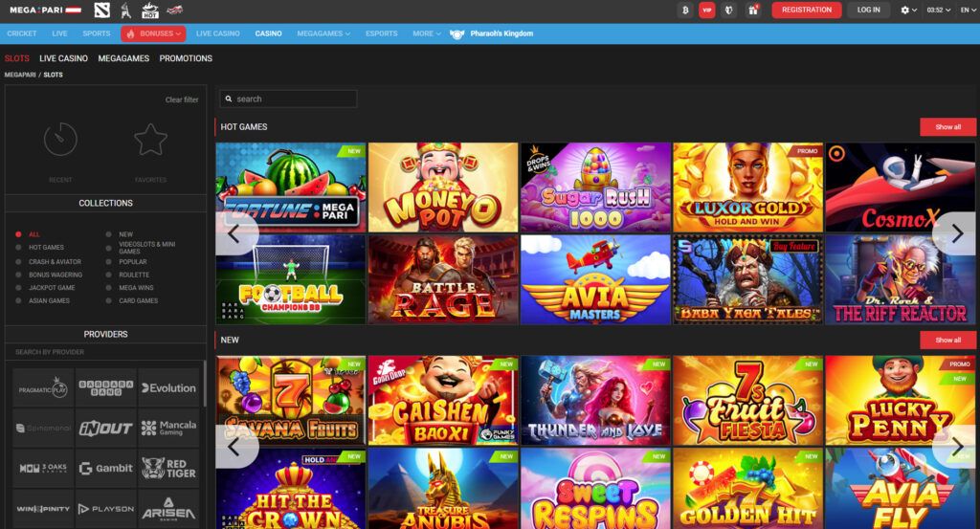Expand the Megagames dropdown in nav bar
This screenshot has width=980, height=529.
[323, 33]
